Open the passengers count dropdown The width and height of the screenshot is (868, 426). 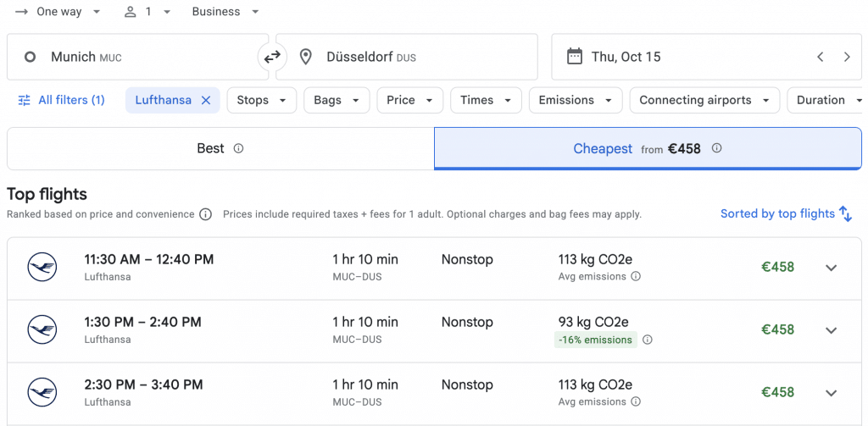tap(147, 12)
